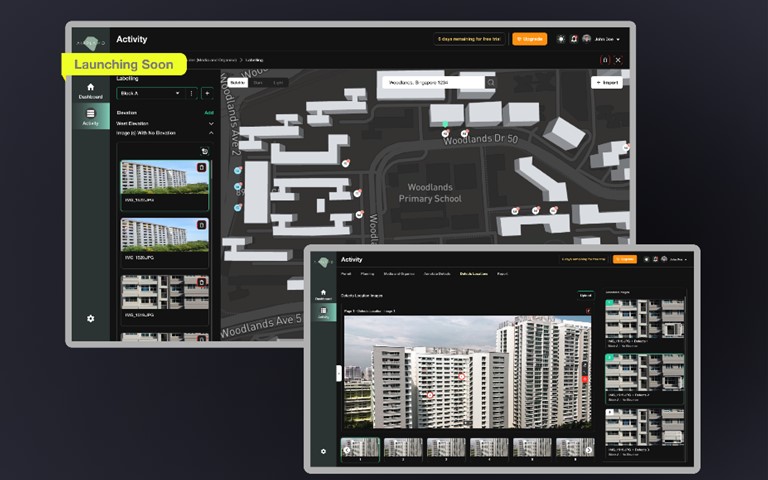
Task: Click the Import button above the map
Action: 606,82
